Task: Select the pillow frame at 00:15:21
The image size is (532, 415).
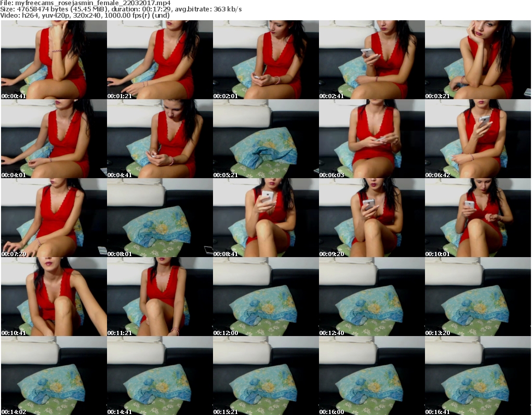Action: (x=265, y=376)
